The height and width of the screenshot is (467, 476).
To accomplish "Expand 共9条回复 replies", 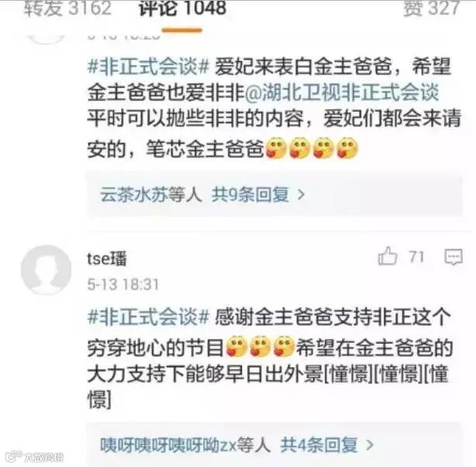I will pos(250,194).
